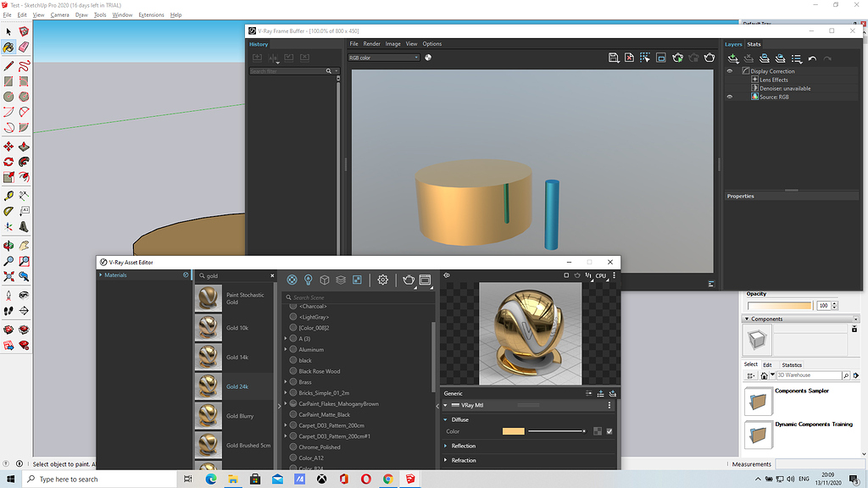
Task: Open Geometry category in Asset Editor
Action: coord(325,280)
